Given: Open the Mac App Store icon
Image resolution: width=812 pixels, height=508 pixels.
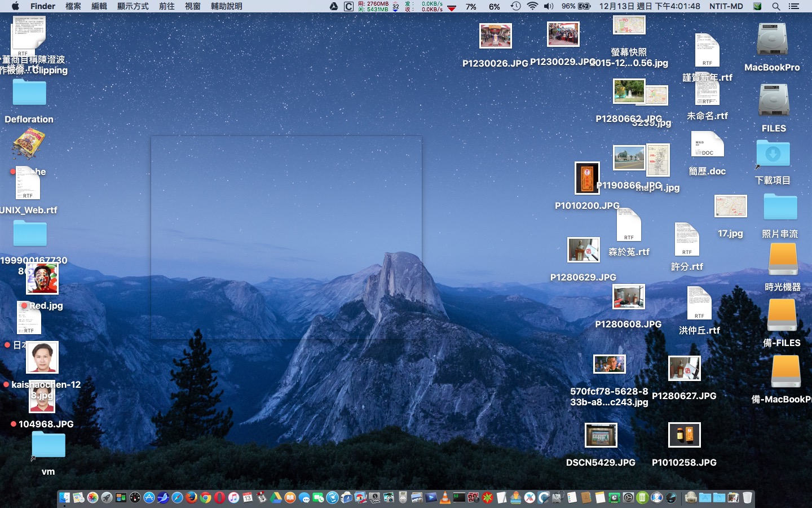Looking at the screenshot, I should 149,497.
